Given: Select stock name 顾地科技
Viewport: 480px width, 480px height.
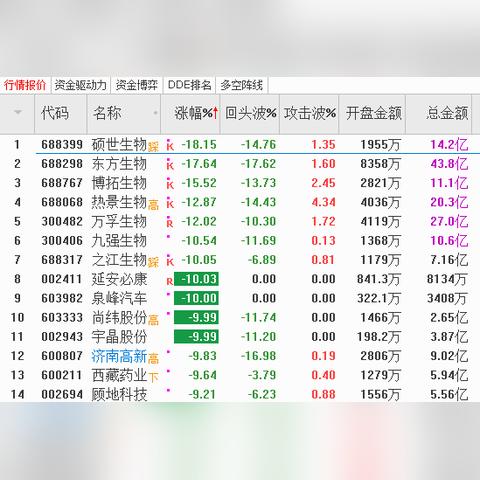Looking at the screenshot, I should (119, 394).
